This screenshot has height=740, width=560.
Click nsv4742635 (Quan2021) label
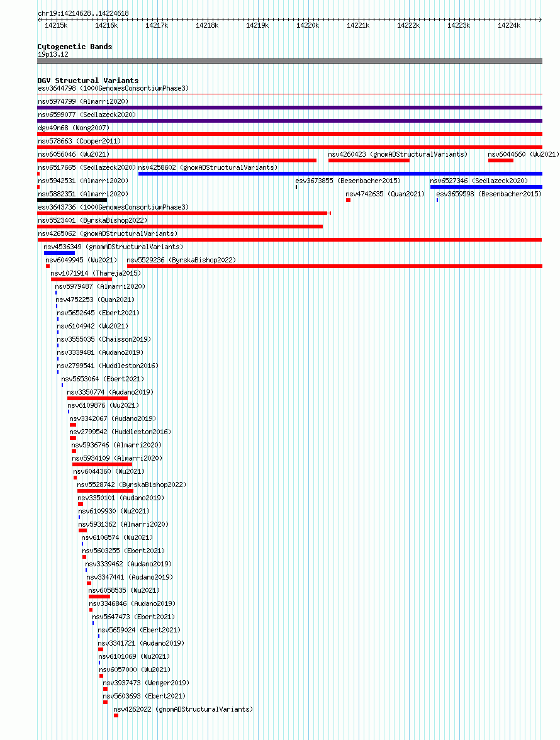(385, 194)
